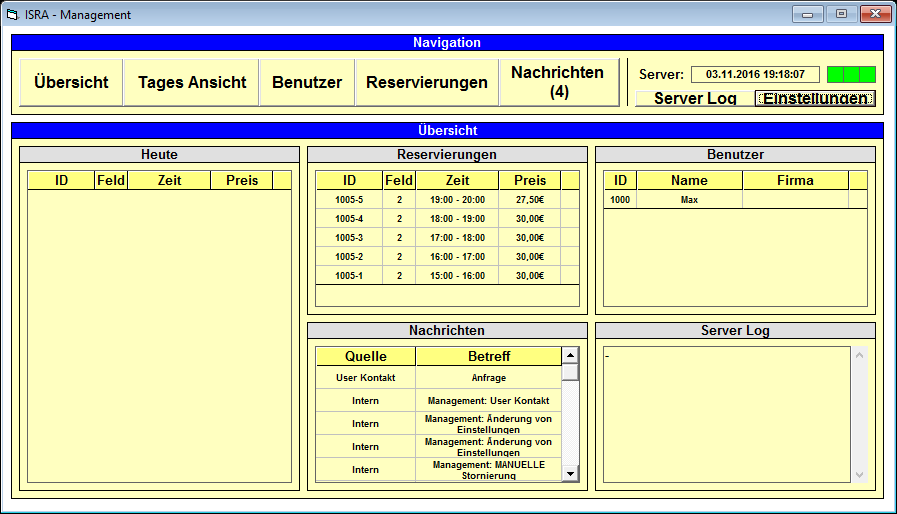
Task: Click Preis header in Reservierungen table
Action: tap(530, 180)
